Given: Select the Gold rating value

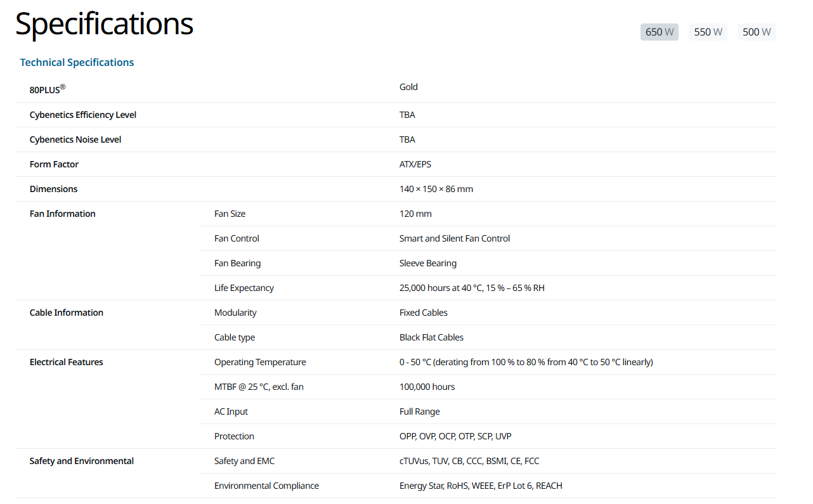Looking at the screenshot, I should 408,87.
